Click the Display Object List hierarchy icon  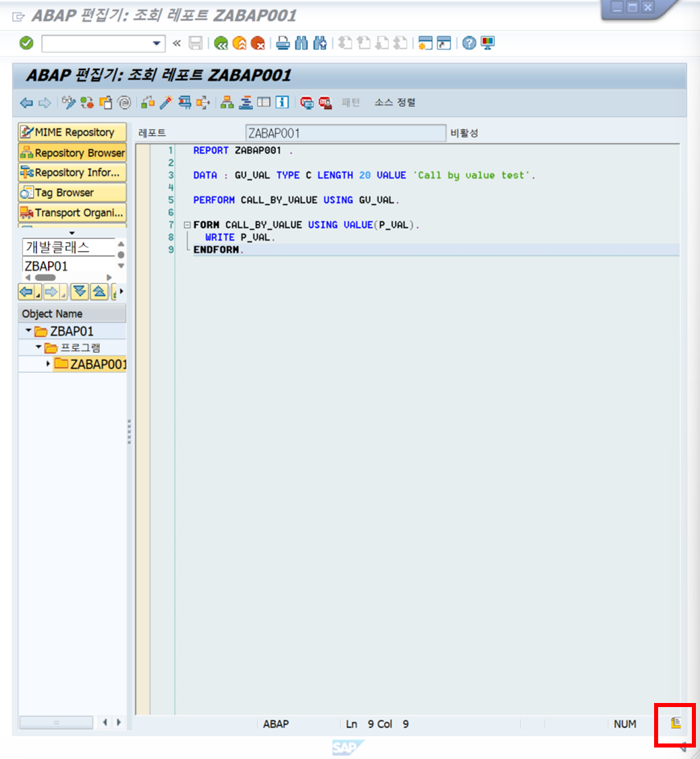coord(227,102)
